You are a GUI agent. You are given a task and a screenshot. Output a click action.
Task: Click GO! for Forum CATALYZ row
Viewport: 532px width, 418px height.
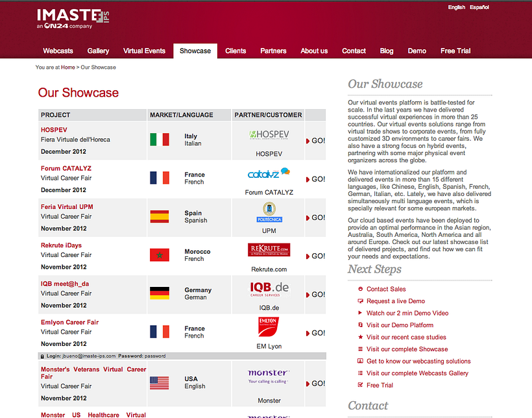pyautogui.click(x=315, y=179)
